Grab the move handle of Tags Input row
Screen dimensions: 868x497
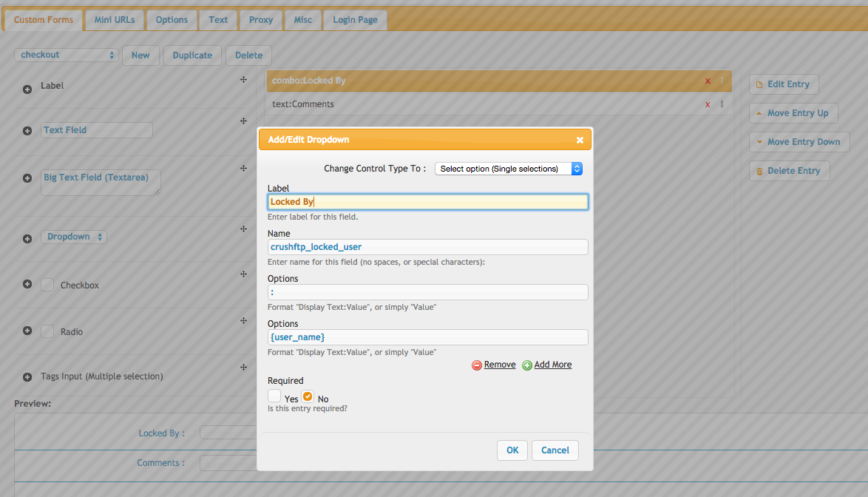(243, 367)
